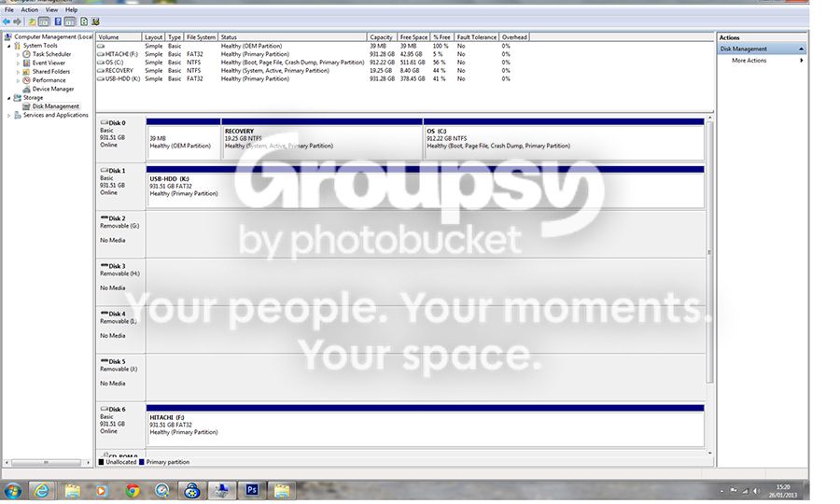Image resolution: width=840 pixels, height=504 pixels.
Task: Click the Forward arrow toolbar icon
Action: (17, 21)
